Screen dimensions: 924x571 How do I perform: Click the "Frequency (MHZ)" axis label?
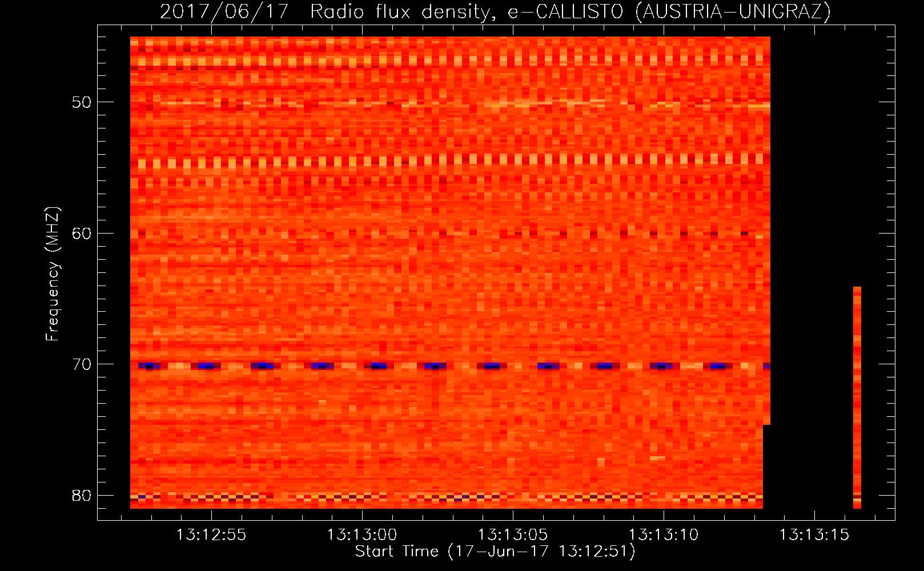click(53, 274)
